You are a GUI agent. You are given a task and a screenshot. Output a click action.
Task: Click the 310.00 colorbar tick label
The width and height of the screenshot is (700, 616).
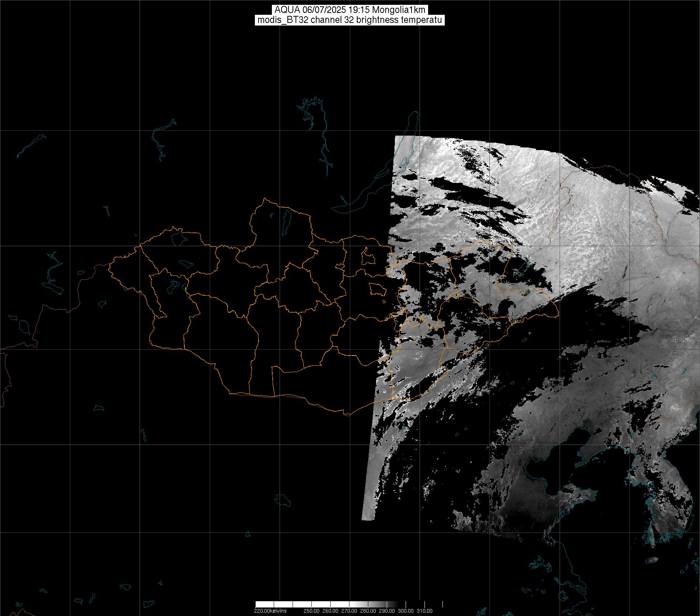point(424,611)
